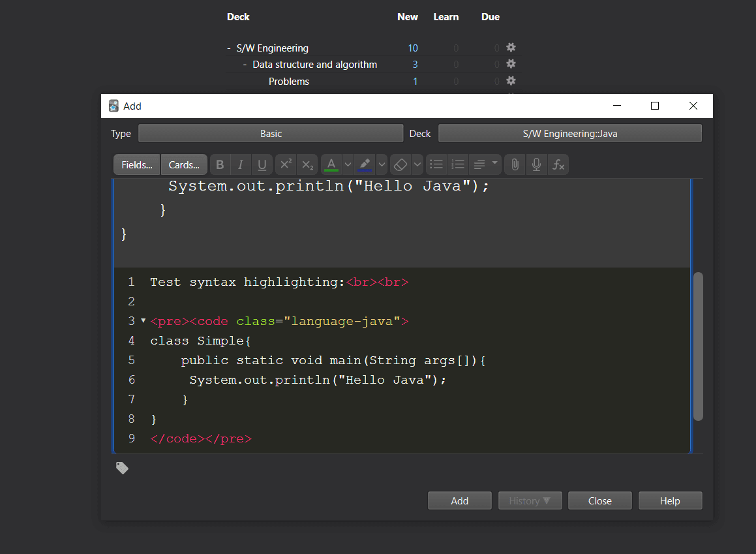Screen dimensions: 756x554
Task: Open the Cards template editor
Action: click(184, 165)
